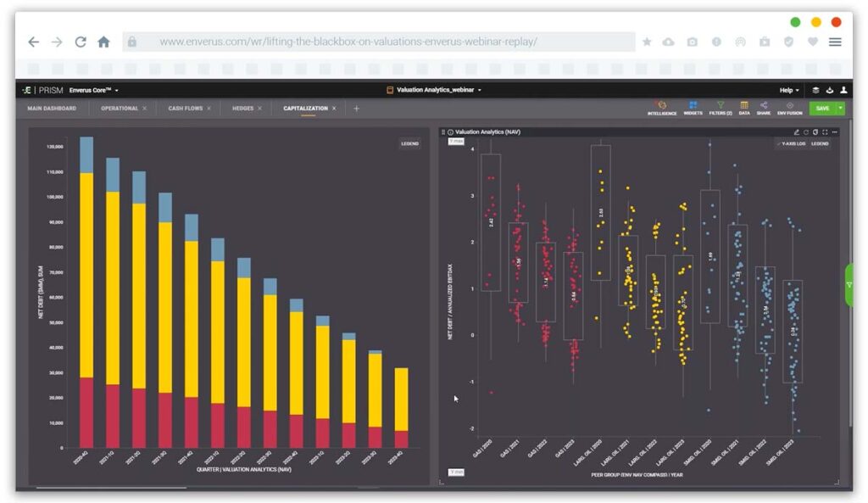This screenshot has width=868, height=503.
Task: Toggle the LEGEND on the NAV scatter chart
Action: coord(821,143)
